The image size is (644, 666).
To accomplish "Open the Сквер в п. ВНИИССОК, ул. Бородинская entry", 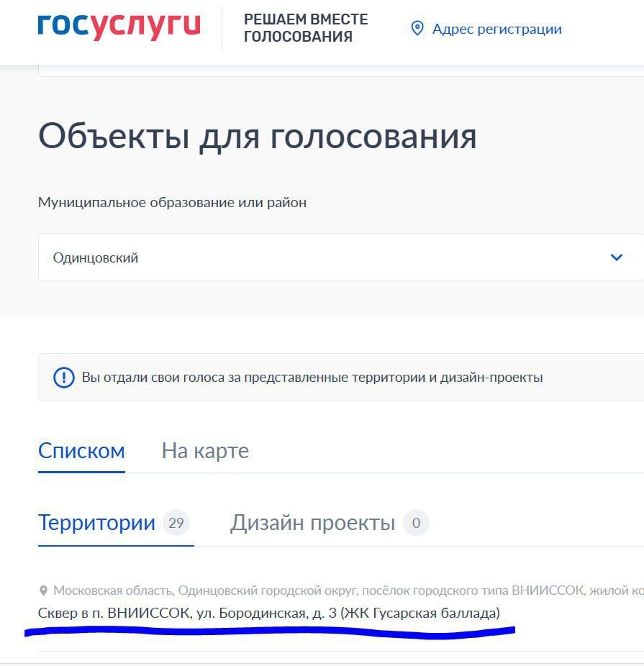I will click(269, 613).
